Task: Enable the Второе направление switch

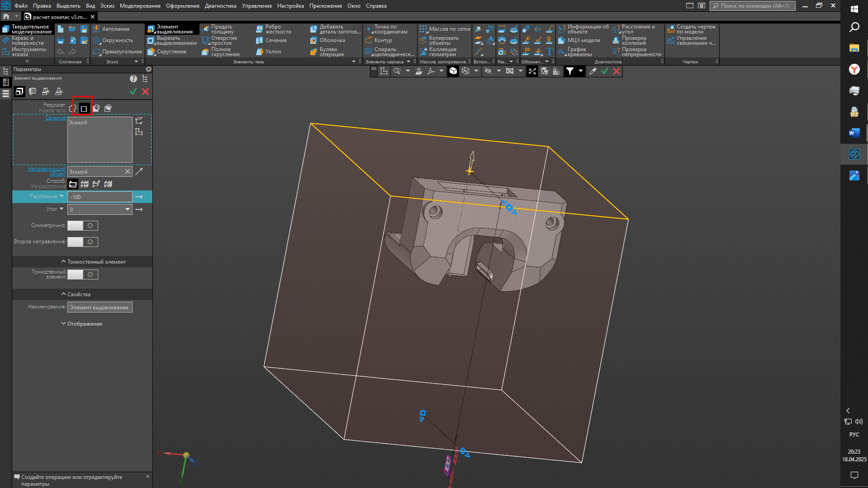Action: pyautogui.click(x=83, y=242)
